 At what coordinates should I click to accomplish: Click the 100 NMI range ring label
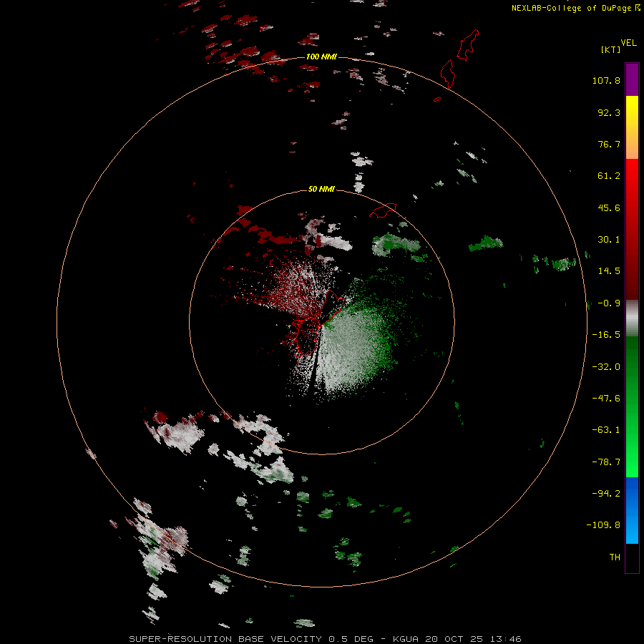(x=321, y=57)
